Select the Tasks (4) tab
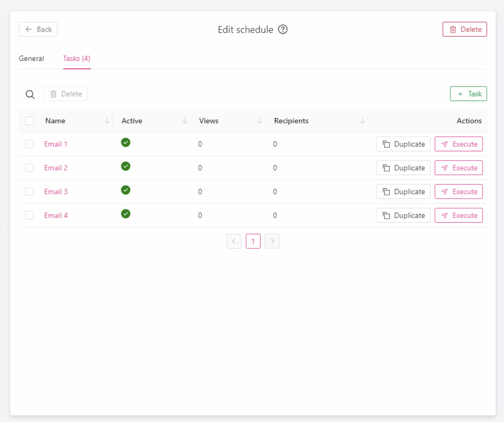Viewport: 504px width, 422px height. pyautogui.click(x=76, y=59)
